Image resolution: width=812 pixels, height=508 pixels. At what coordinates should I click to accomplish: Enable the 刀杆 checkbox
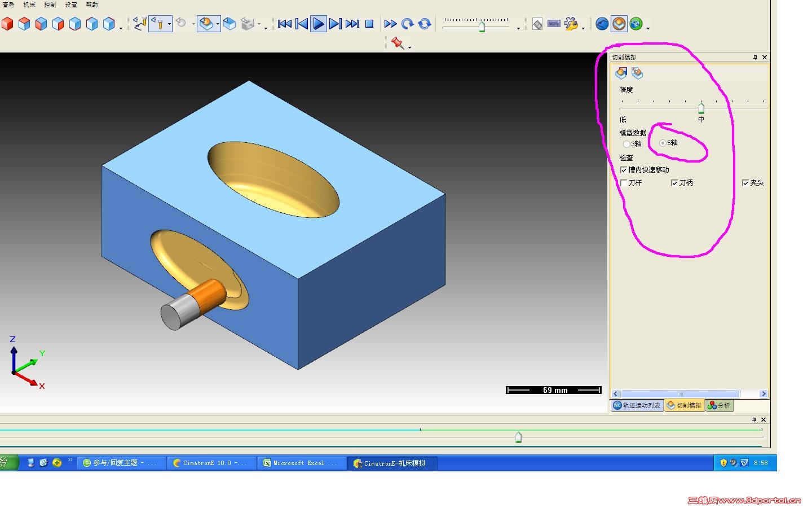point(624,182)
